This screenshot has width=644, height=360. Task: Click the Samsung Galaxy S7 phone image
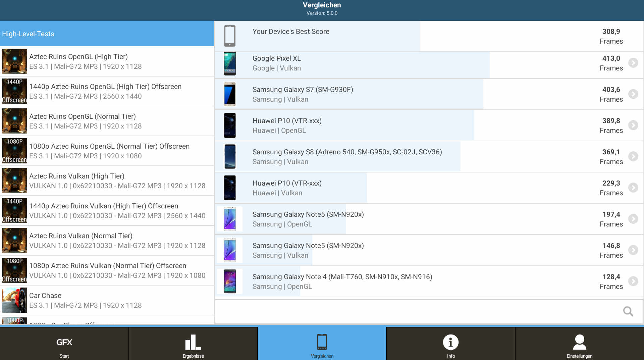pos(230,94)
